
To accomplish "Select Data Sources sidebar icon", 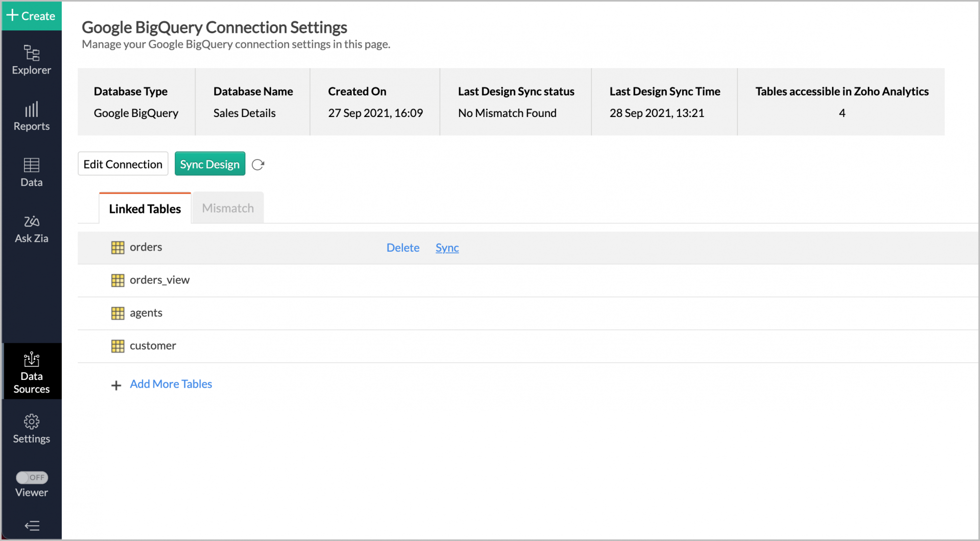I will coord(31,372).
